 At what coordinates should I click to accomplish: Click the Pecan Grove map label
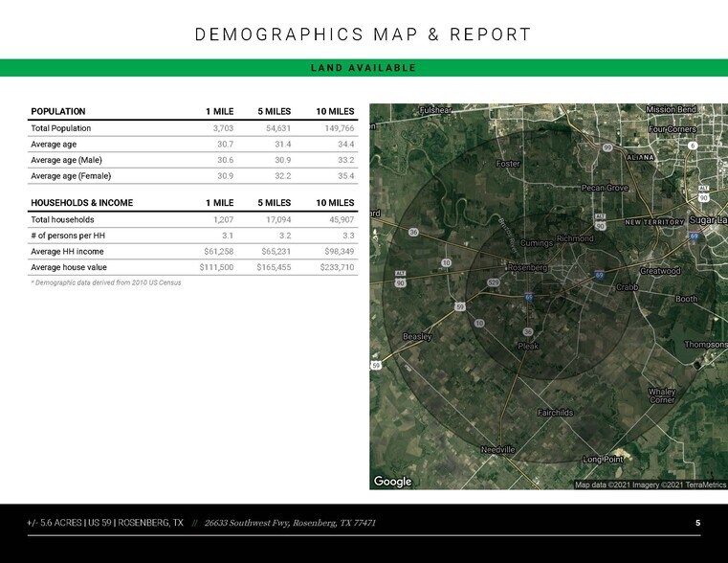[605, 188]
